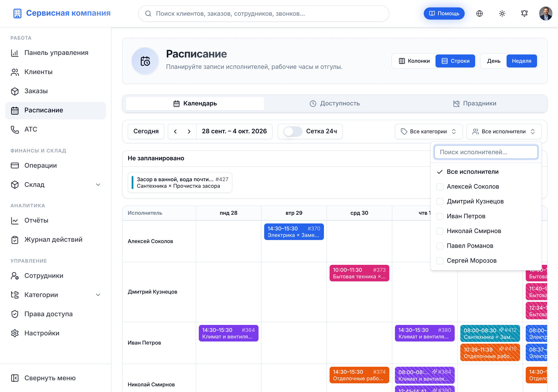Toggle the Сетка 24ч switch

(x=293, y=131)
